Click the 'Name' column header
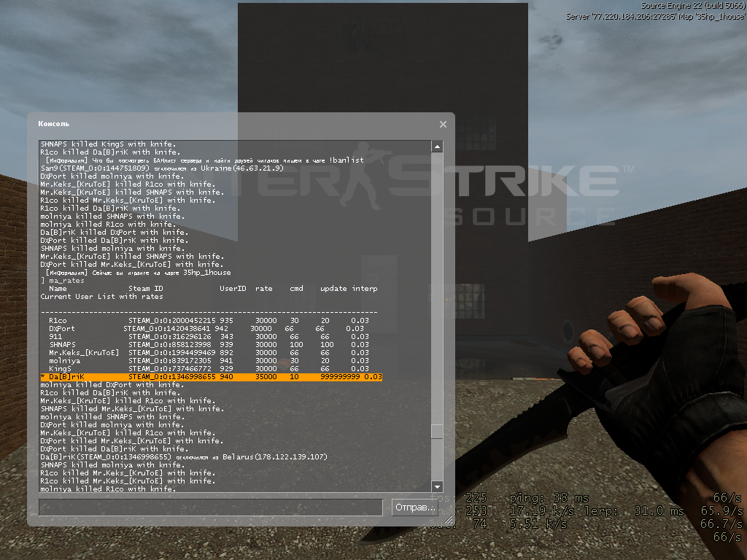This screenshot has width=747, height=560. 58,289
